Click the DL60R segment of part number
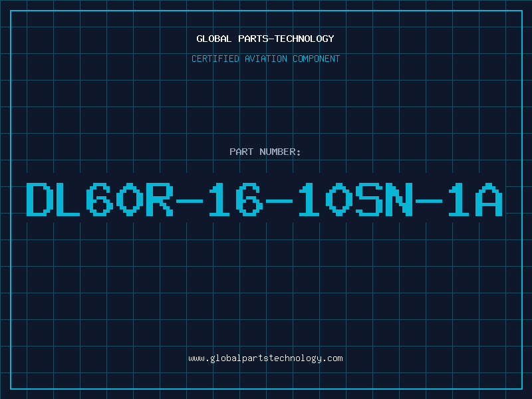This screenshot has height=399, width=532. click(x=100, y=199)
